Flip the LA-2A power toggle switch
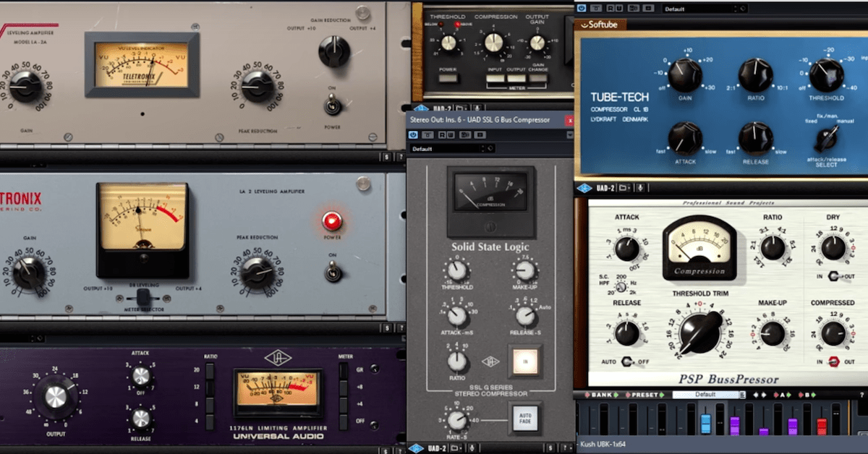Screen dimensions: 868x454 tap(332, 106)
